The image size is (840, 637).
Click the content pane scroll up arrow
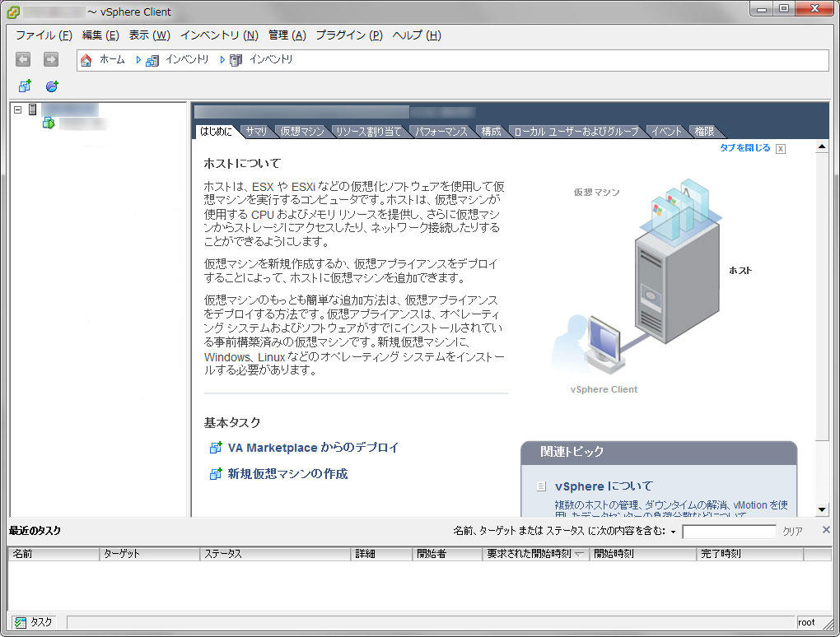(822, 146)
